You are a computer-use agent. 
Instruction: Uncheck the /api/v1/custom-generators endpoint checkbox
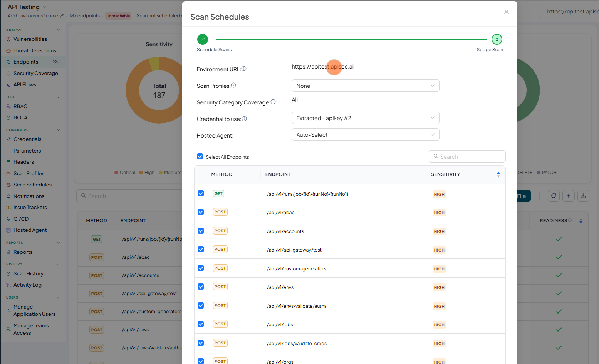201,268
